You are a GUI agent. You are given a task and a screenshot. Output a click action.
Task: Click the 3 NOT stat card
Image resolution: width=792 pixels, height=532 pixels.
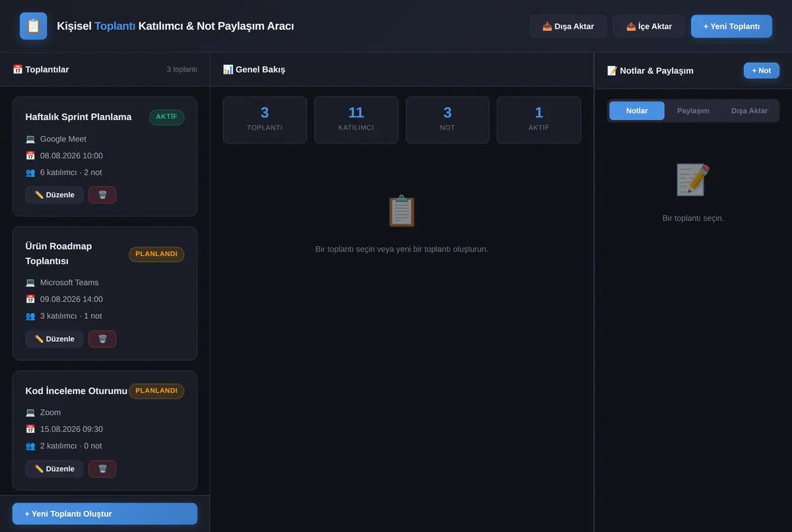447,119
